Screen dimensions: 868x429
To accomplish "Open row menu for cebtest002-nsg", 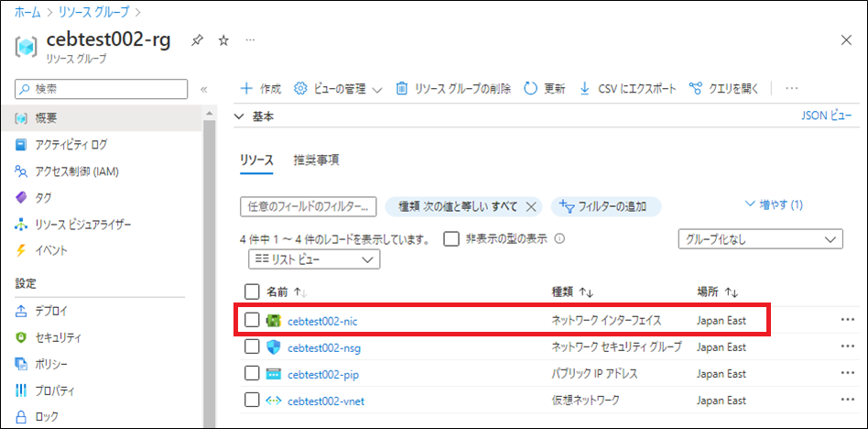I will point(847,346).
